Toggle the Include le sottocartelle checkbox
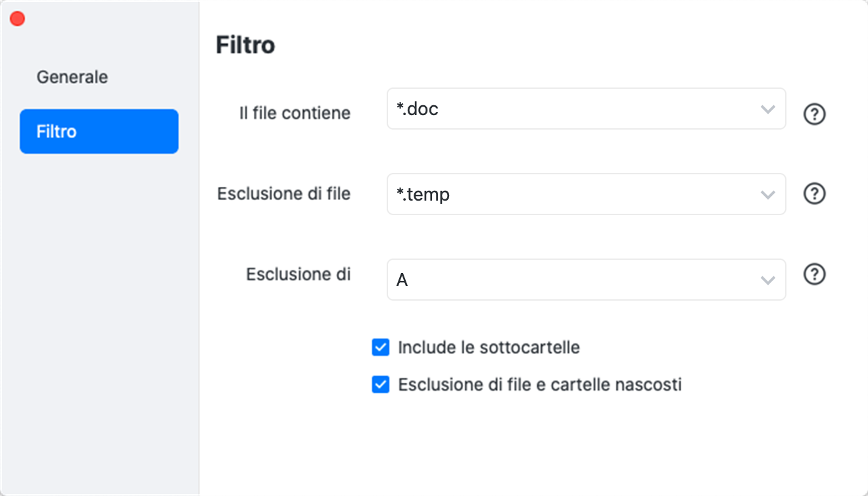Viewport: 868px width, 496px height. pos(381,347)
